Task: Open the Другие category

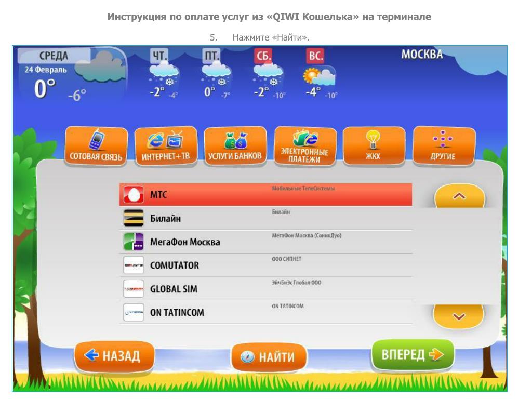Action: click(443, 146)
